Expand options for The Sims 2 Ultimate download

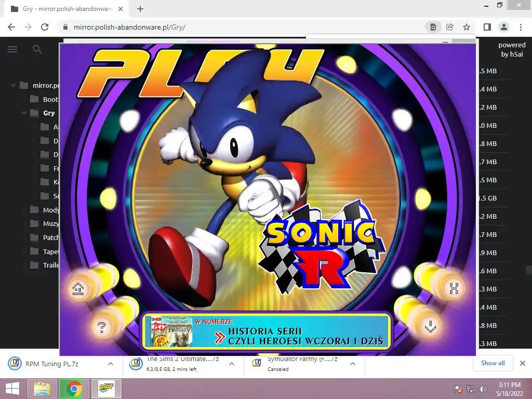click(232, 364)
